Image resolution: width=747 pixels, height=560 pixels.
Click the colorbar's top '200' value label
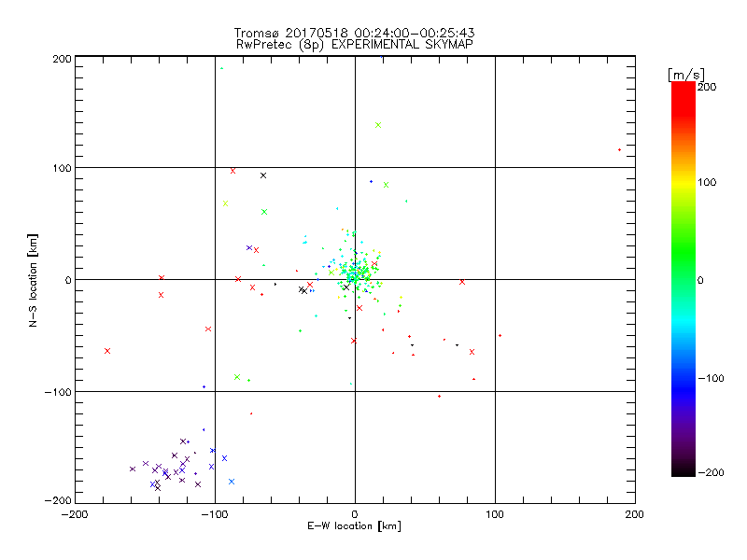tap(707, 87)
